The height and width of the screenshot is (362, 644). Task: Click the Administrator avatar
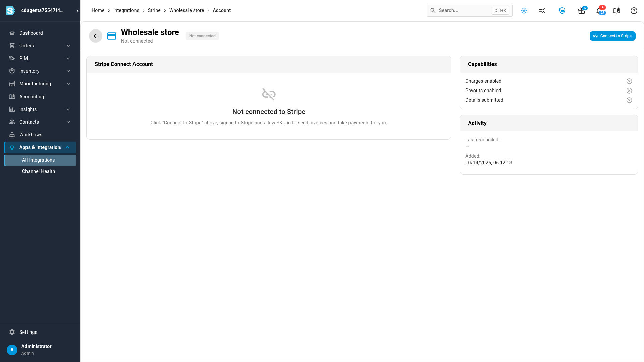pyautogui.click(x=12, y=350)
